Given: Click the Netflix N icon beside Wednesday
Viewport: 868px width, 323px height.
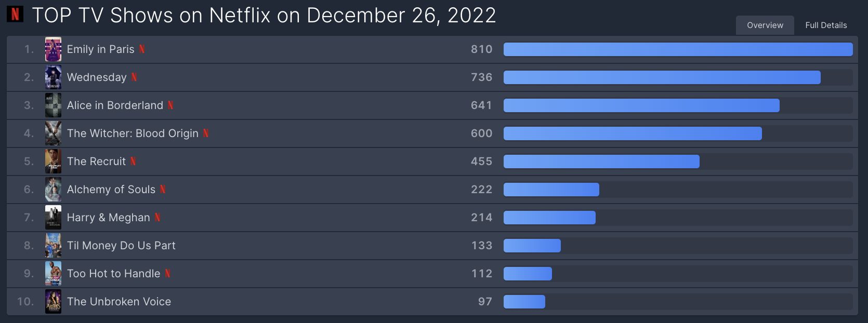Looking at the screenshot, I should [x=134, y=77].
